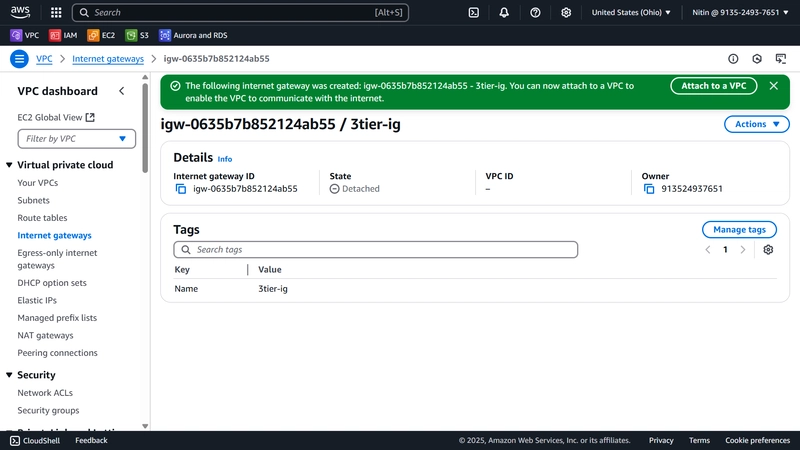The width and height of the screenshot is (800, 450).
Task: Open the help question mark menu
Action: 535,12
